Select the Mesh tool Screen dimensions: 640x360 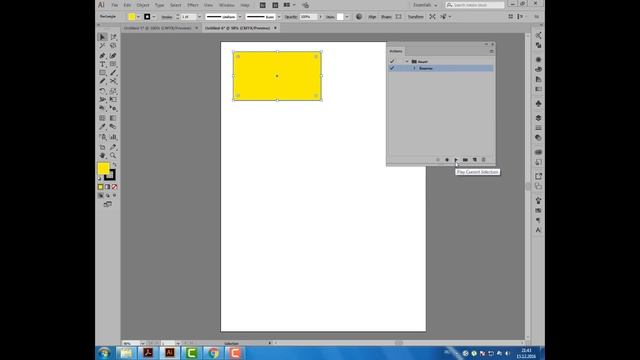click(102, 118)
